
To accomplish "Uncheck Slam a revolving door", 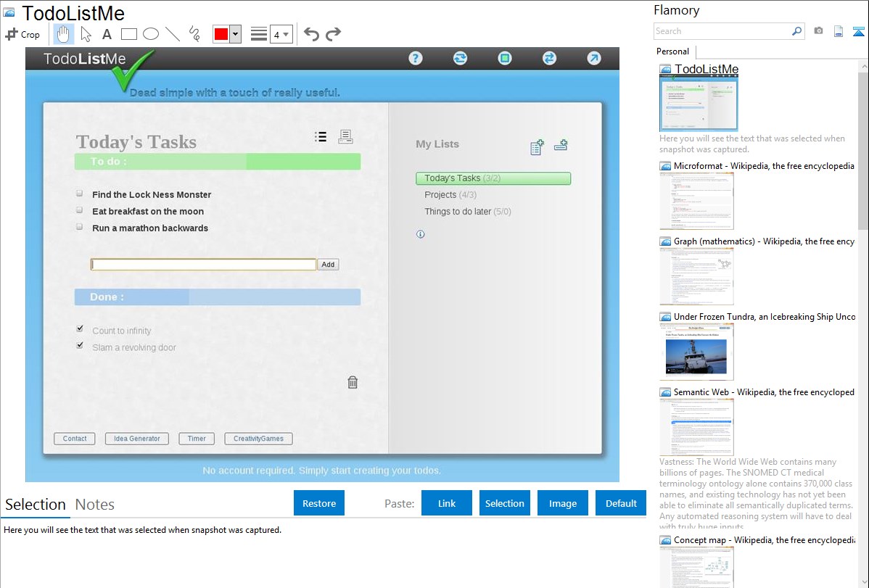I will click(80, 345).
